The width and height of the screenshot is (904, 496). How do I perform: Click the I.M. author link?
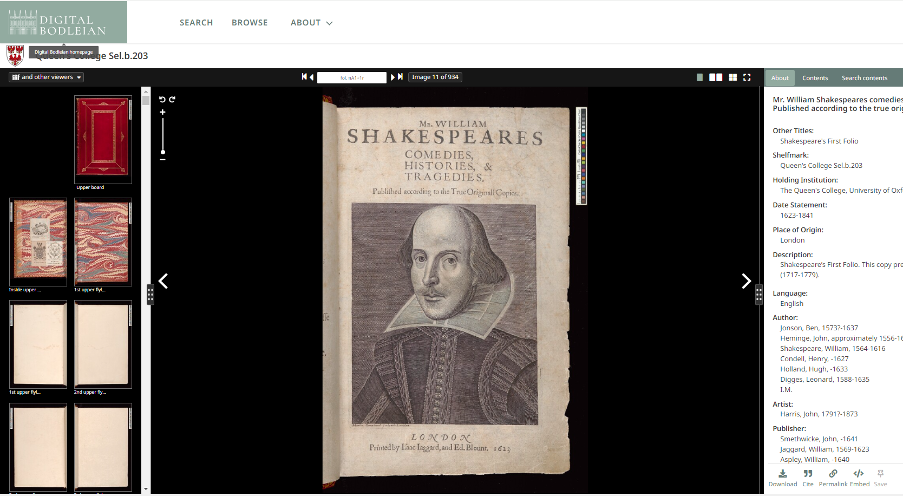[x=786, y=390]
